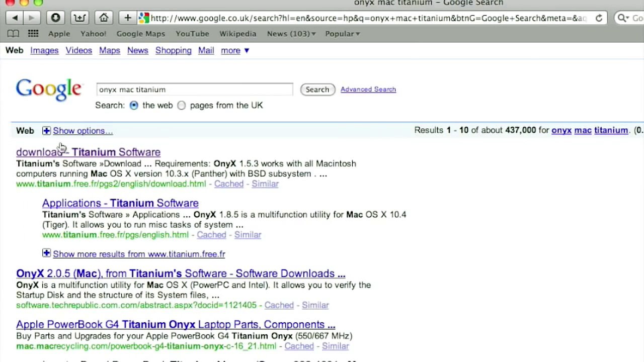644x362 pixels.
Task: Expand the Show options... search tools
Action: 83,131
